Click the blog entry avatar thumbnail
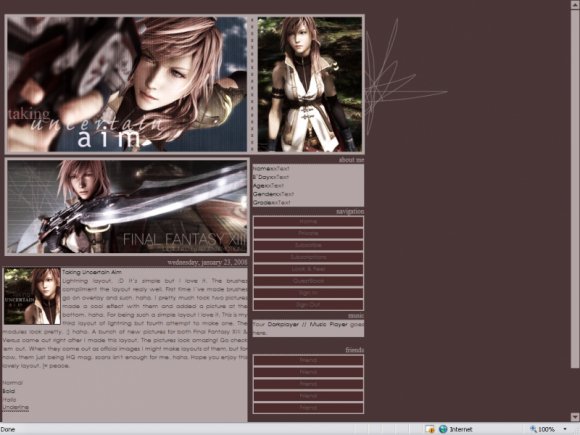This screenshot has width=580, height=435. pos(32,296)
